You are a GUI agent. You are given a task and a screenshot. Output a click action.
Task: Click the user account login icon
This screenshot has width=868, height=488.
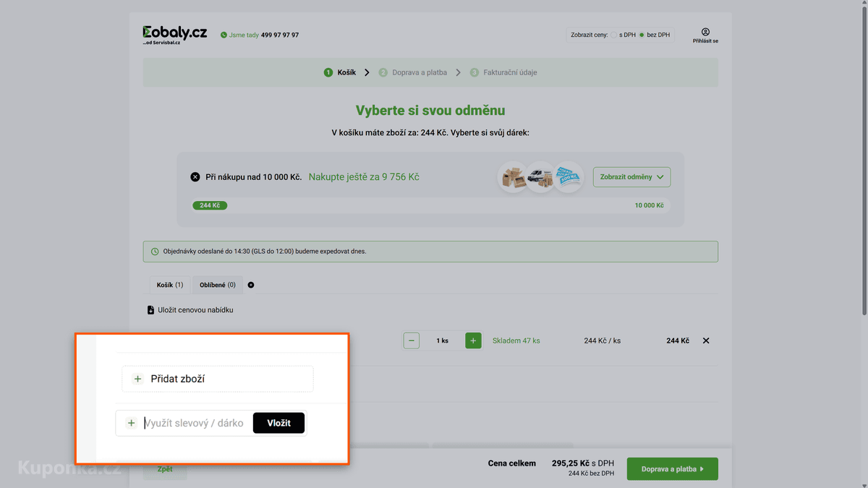coord(705,32)
